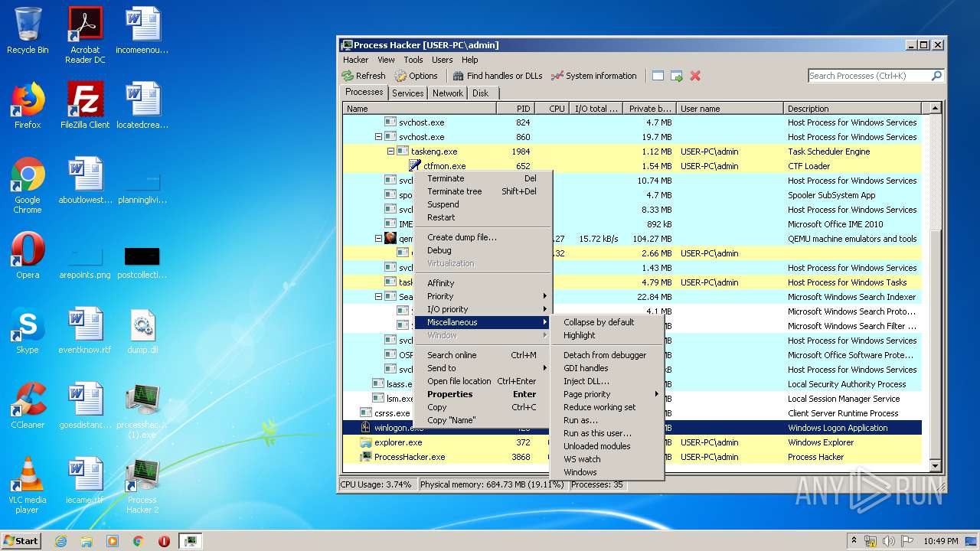The width and height of the screenshot is (980, 551).
Task: Sort by User name column header
Action: tap(730, 109)
